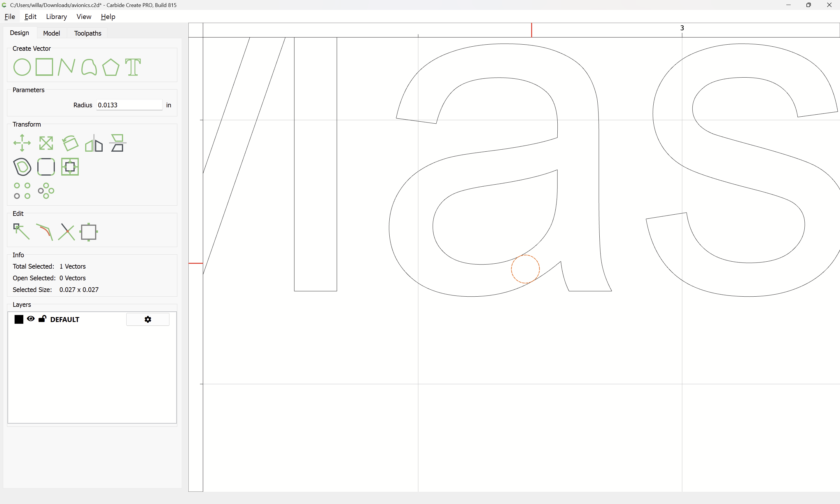Screen dimensions: 840x504
Task: Select the Rectangle create tool
Action: (44, 67)
